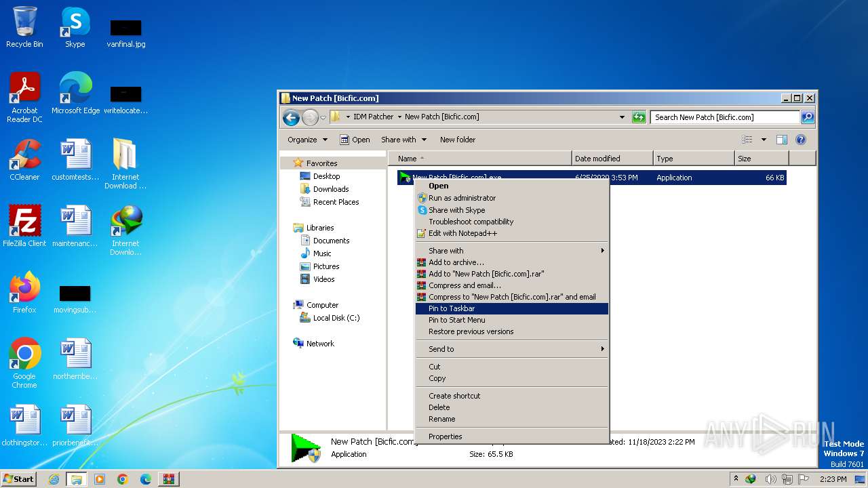Choose Add to archive... option
Screen dimensions: 868x488
pyautogui.click(x=511, y=262)
